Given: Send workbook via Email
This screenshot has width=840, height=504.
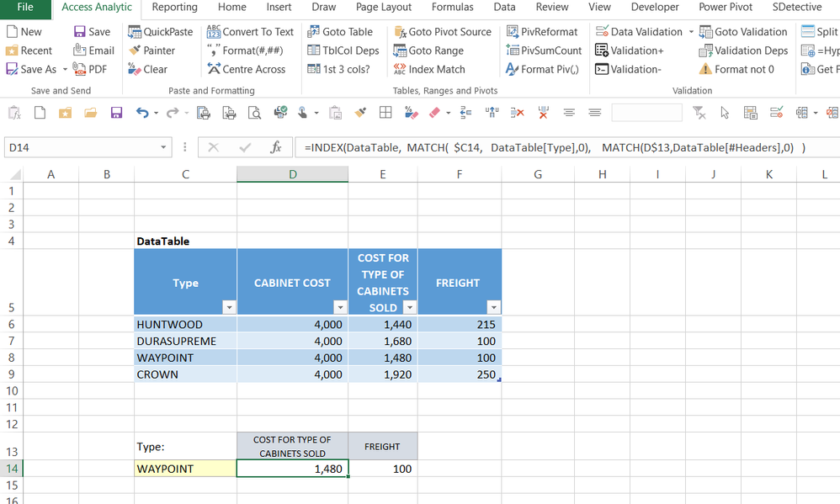Looking at the screenshot, I should [x=93, y=50].
